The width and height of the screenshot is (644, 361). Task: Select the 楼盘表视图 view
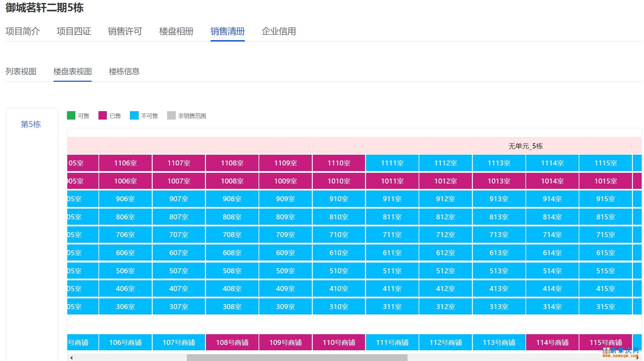click(x=72, y=71)
